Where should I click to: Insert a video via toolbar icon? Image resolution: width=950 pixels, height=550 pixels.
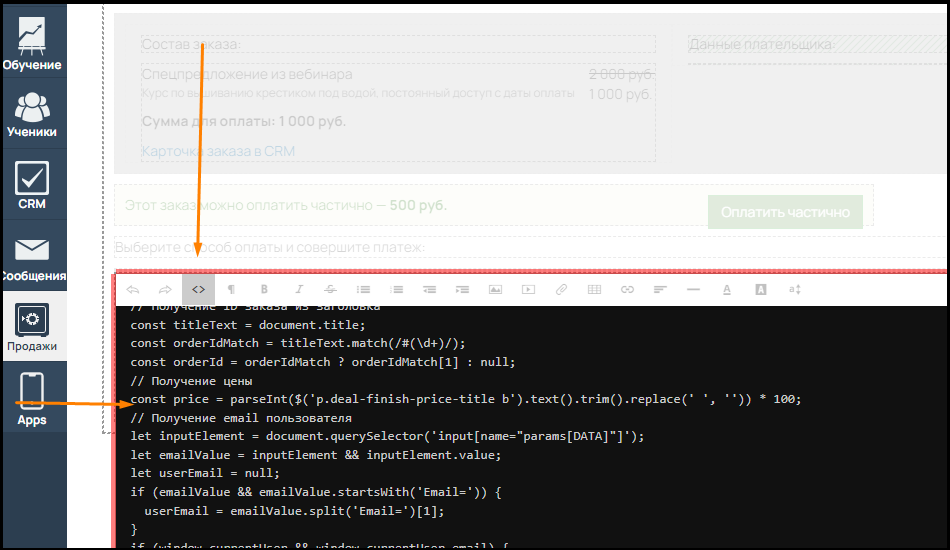[528, 290]
